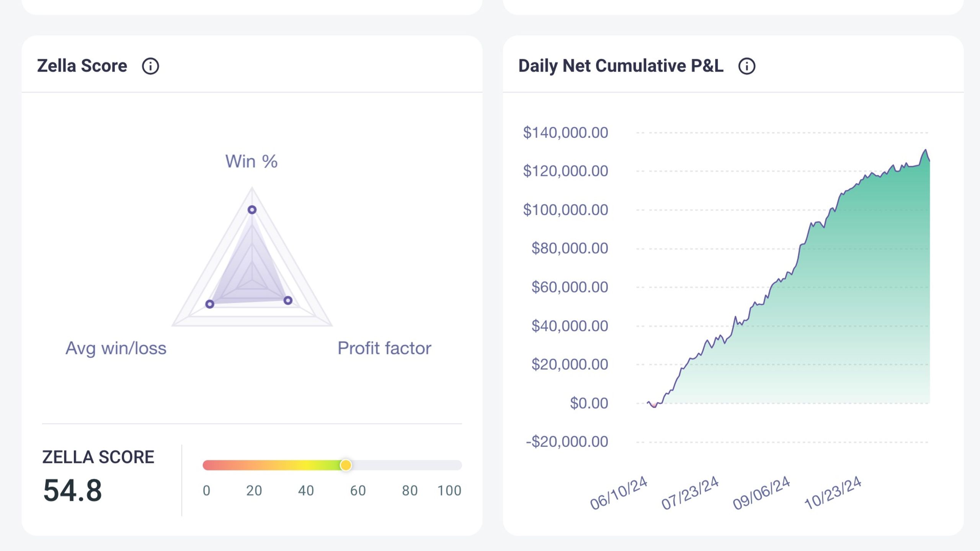The image size is (980, 551).
Task: Open the Daily Net Cumulative P&L info icon
Action: [x=746, y=66]
